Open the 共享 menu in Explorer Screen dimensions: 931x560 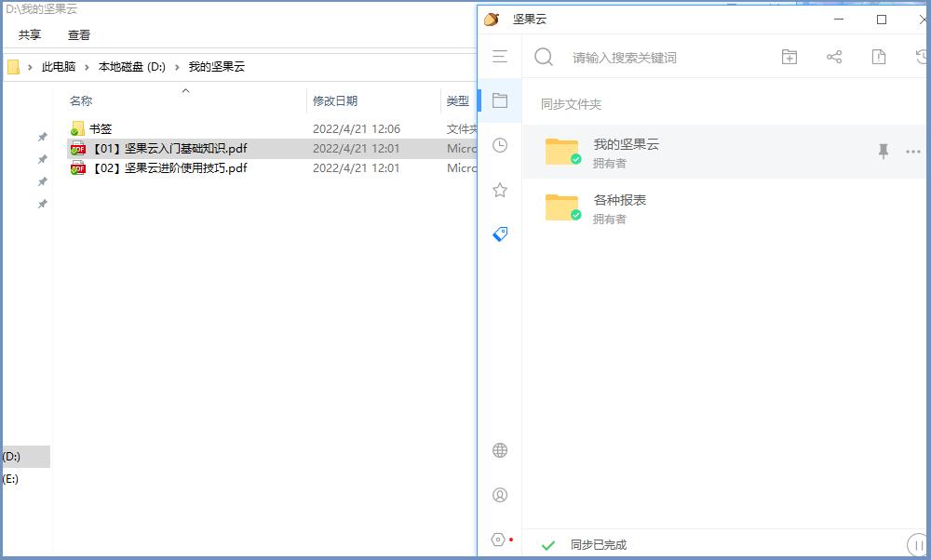(x=28, y=34)
